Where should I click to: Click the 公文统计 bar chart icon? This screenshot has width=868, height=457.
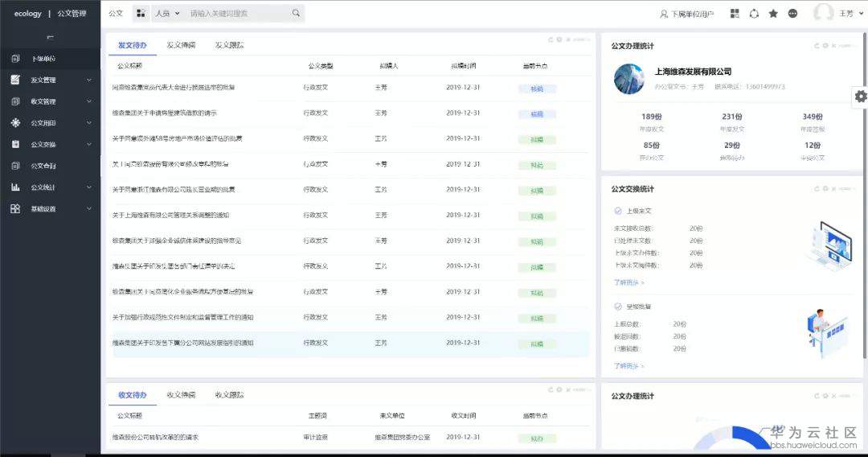coord(15,187)
